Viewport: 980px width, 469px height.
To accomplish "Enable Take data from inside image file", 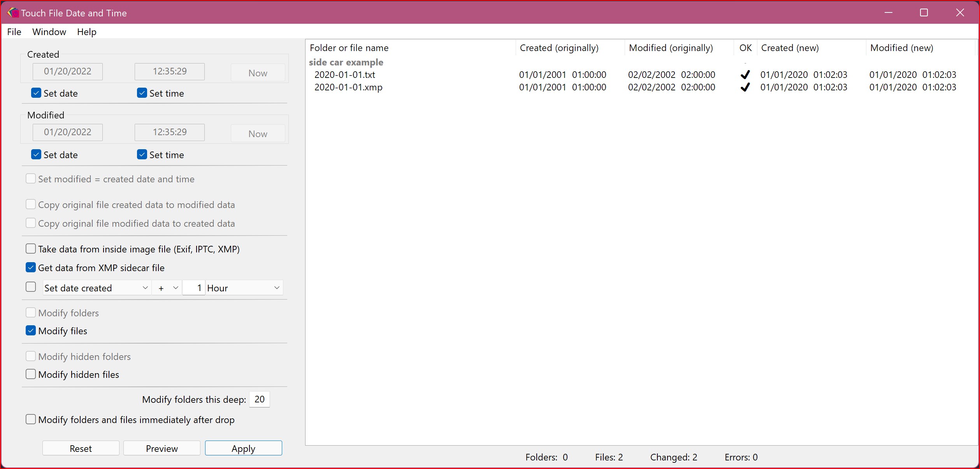I will pyautogui.click(x=31, y=249).
